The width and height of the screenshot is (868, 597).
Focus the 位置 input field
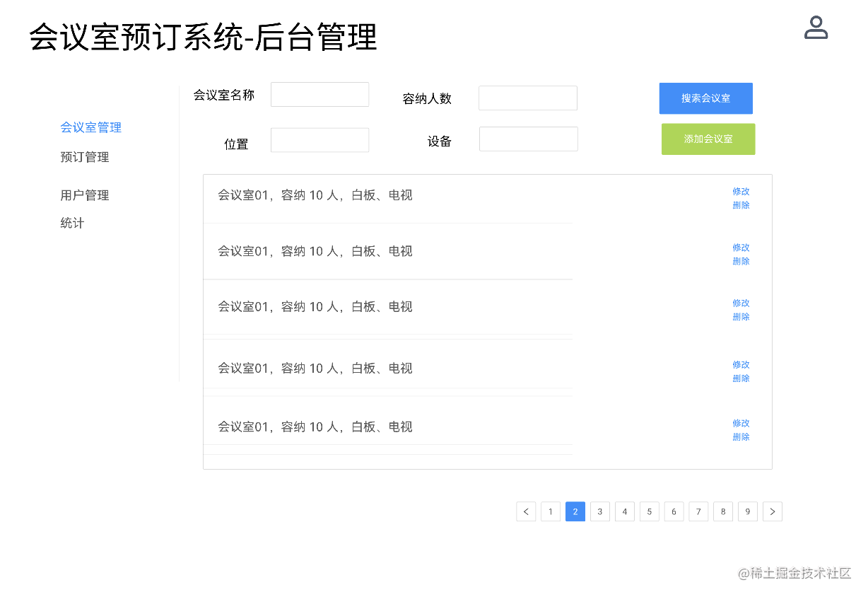pos(319,140)
